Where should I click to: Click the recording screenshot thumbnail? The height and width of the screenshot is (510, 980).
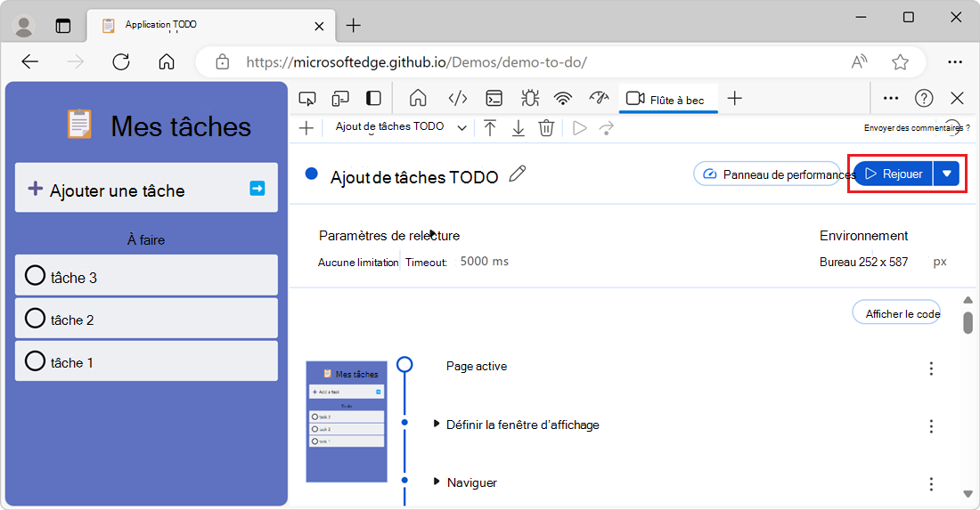(347, 421)
